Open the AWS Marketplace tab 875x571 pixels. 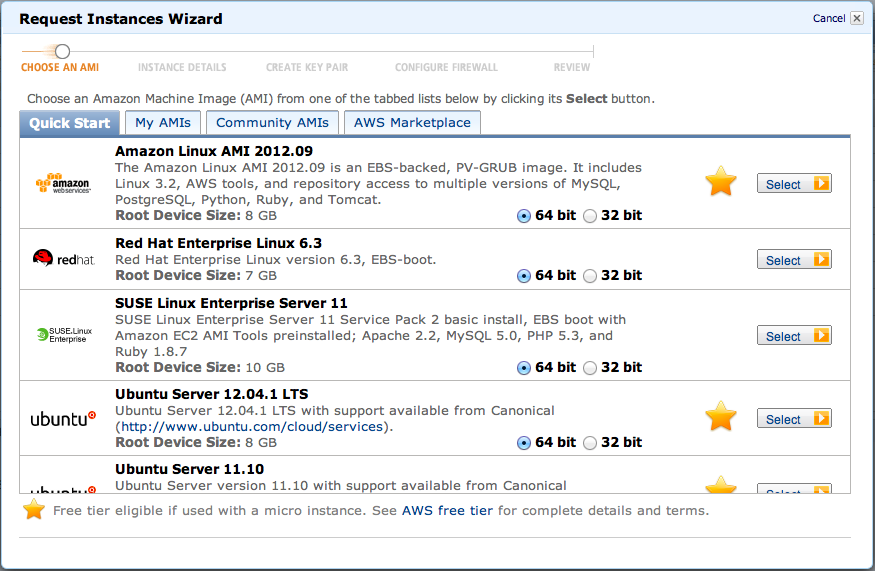pos(412,123)
